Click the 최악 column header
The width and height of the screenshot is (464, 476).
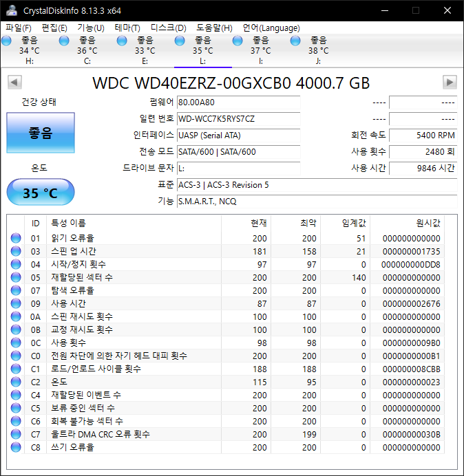click(295, 223)
